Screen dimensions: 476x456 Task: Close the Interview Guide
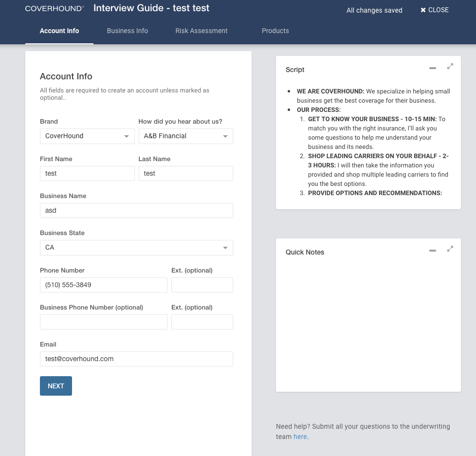point(435,10)
